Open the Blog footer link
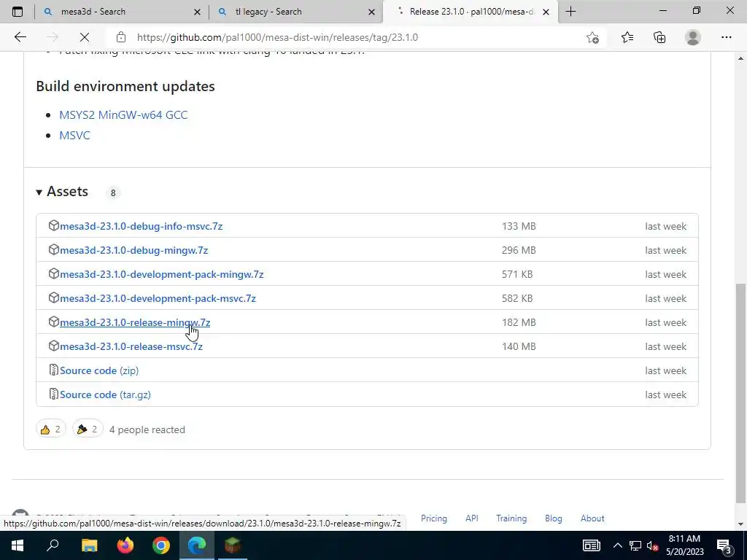This screenshot has width=747, height=560. click(553, 518)
